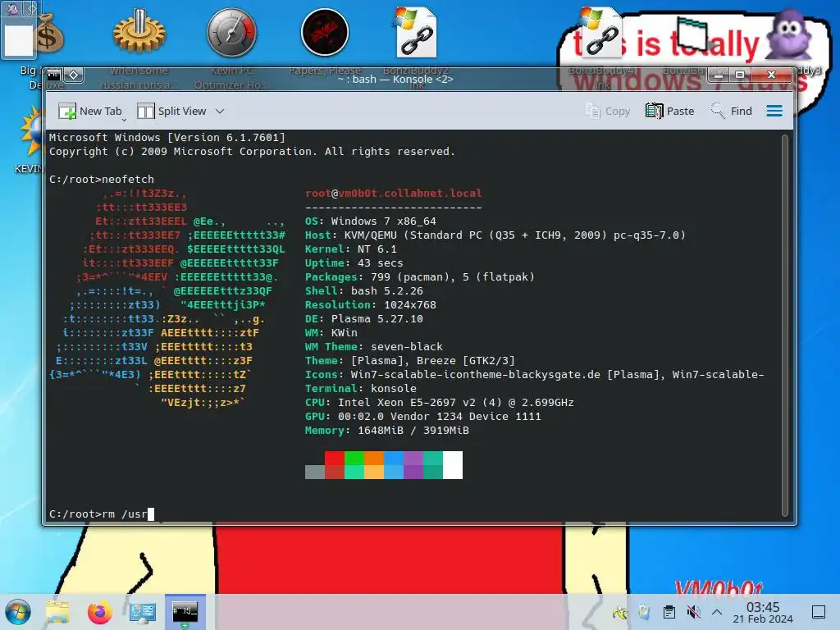
Task: Click the 'Resolution: 1024x768' line
Action: (x=371, y=305)
